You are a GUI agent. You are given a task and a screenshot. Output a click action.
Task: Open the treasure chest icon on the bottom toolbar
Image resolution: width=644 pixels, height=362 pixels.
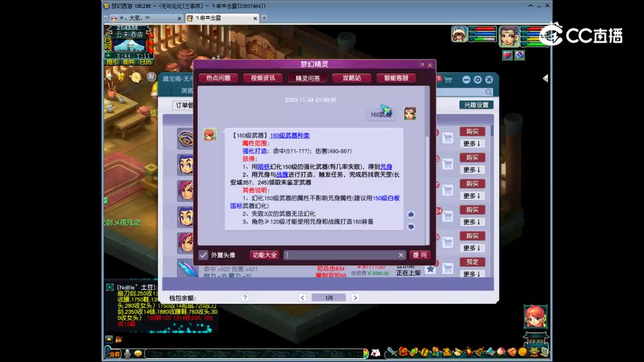click(403, 353)
